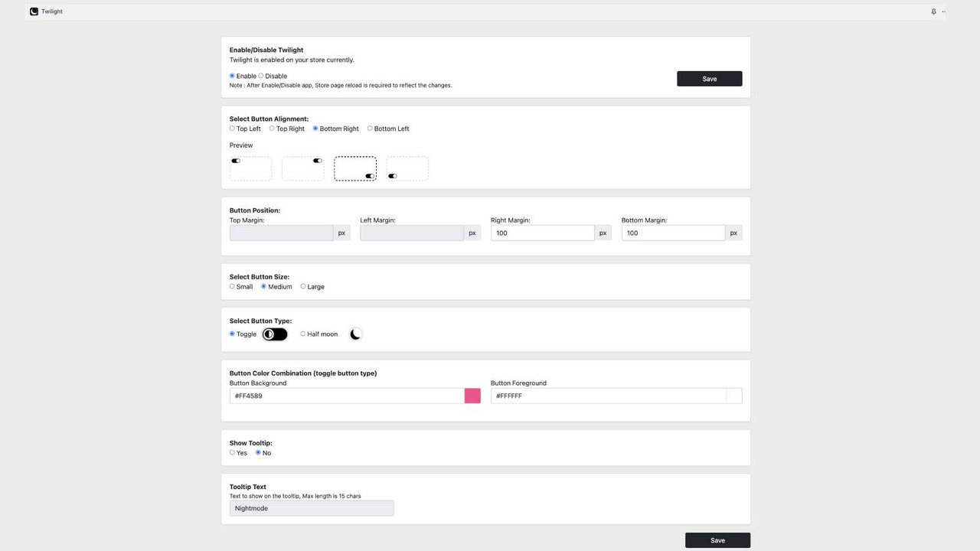
Task: Click the Save button at the bottom
Action: (x=717, y=540)
